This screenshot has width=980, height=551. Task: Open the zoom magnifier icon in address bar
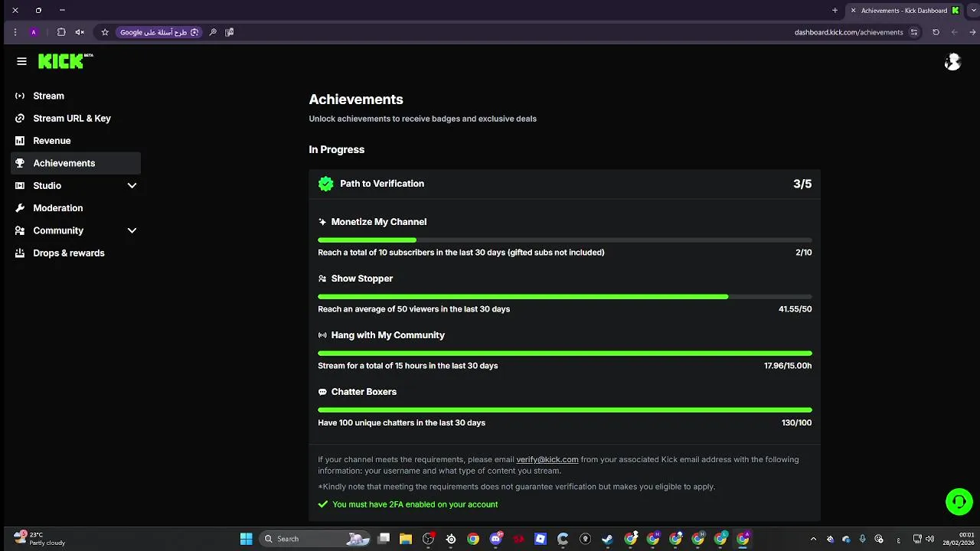point(213,32)
